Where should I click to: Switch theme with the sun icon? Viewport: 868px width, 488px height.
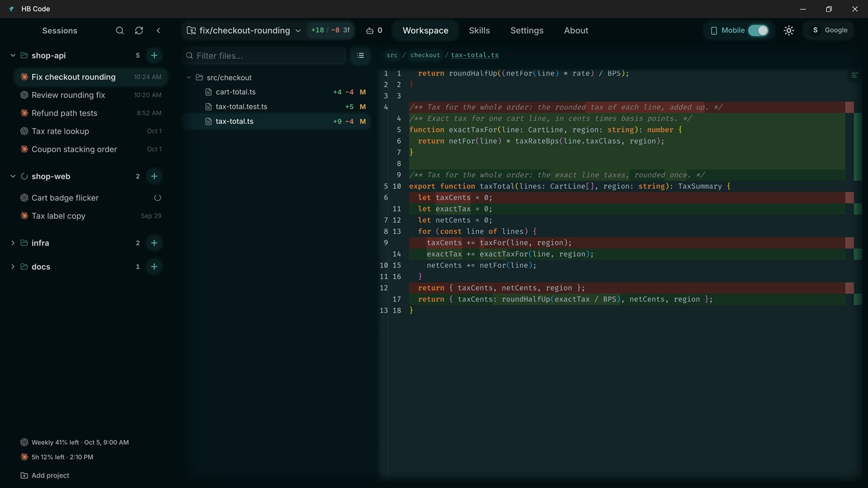pyautogui.click(x=789, y=30)
